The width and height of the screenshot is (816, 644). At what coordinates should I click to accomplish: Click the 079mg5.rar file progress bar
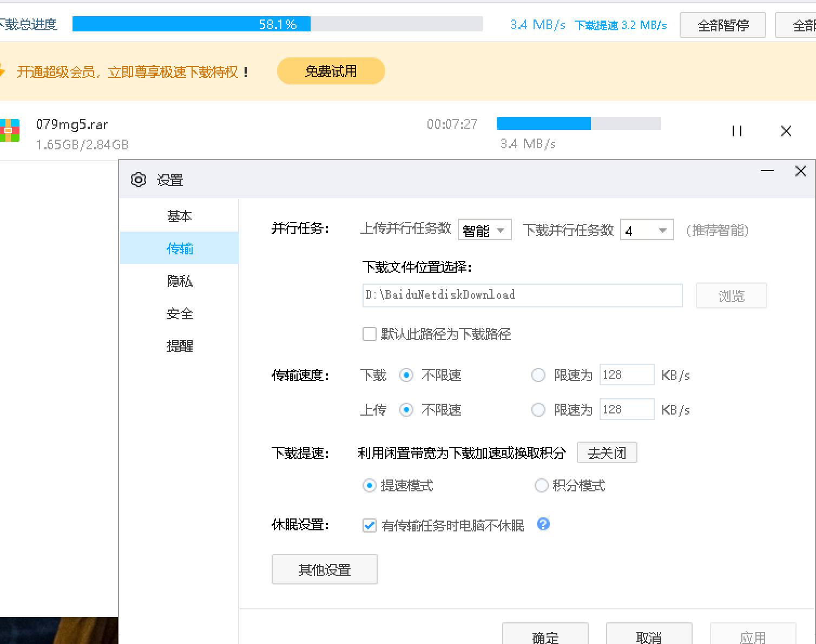[579, 123]
